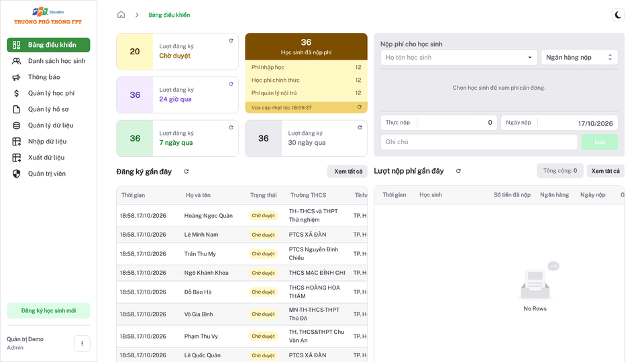The width and height of the screenshot is (644, 362).
Task: Open the Quản trị Demo options menu
Action: [x=82, y=343]
